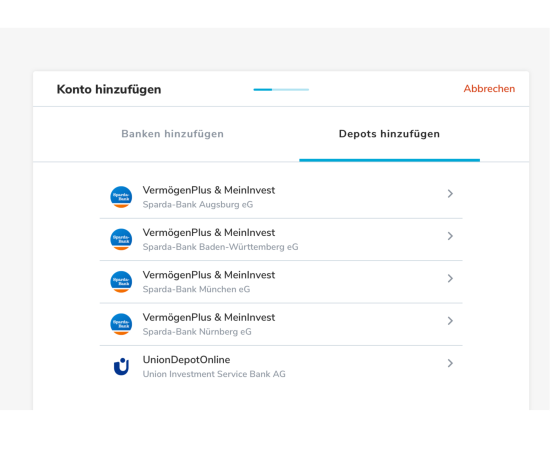Open the chevron for Sparda-Bank Nürnberg eG

click(x=450, y=321)
